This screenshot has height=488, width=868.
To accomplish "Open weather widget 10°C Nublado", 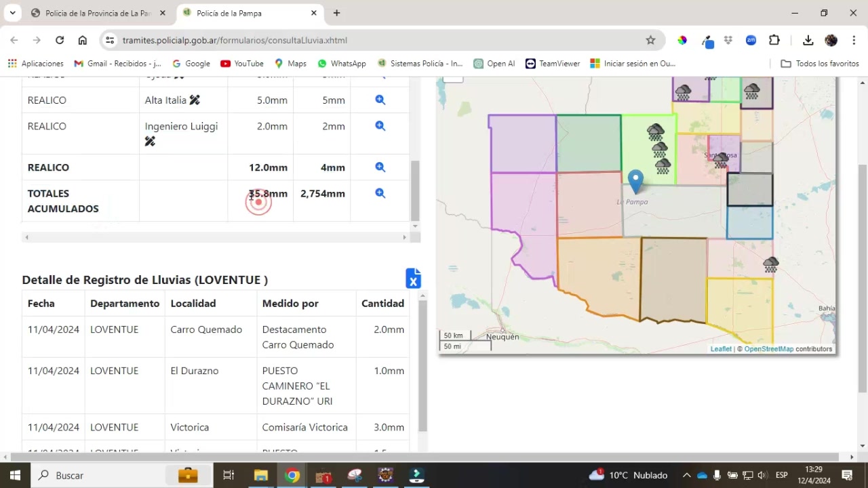I will [628, 475].
